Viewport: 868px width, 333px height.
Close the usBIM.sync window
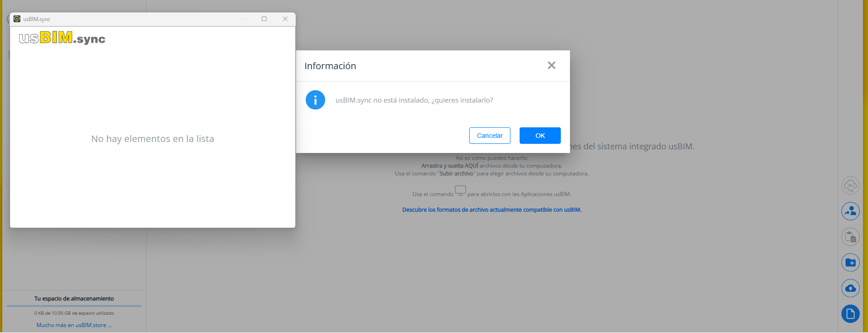pos(285,19)
